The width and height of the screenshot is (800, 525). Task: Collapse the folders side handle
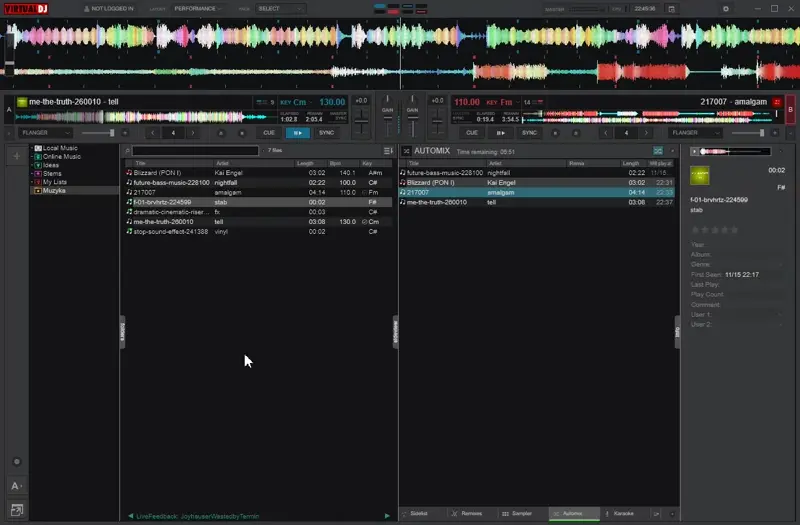[122, 332]
